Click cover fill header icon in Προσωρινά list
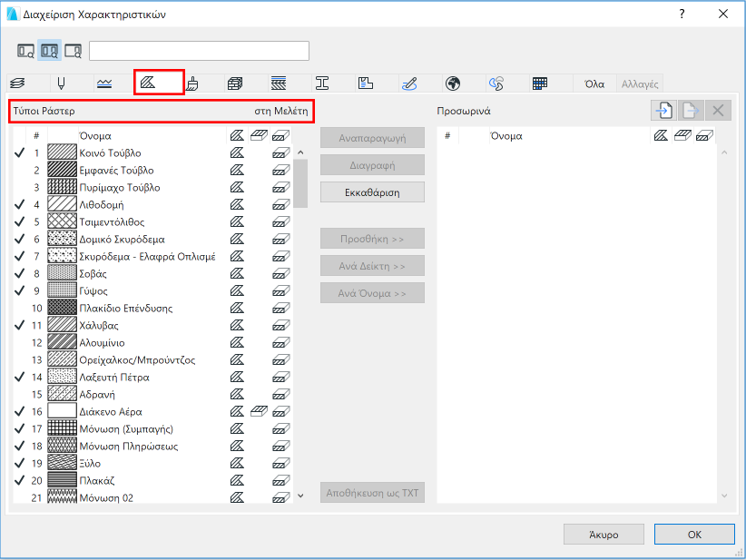 coord(682,135)
